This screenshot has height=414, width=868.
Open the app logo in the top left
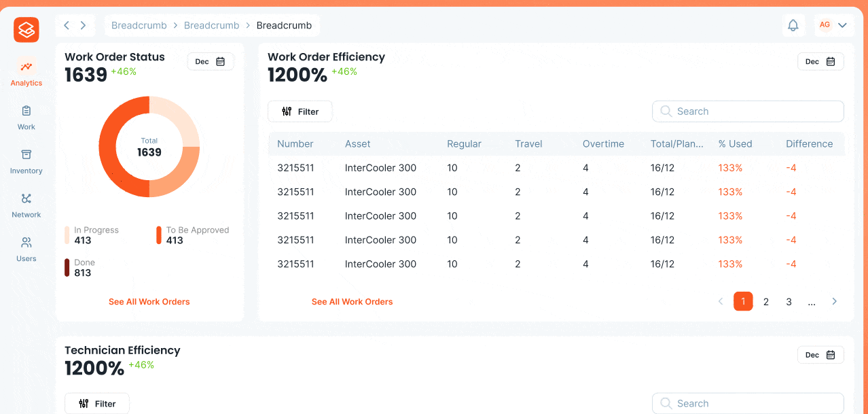pyautogui.click(x=26, y=30)
